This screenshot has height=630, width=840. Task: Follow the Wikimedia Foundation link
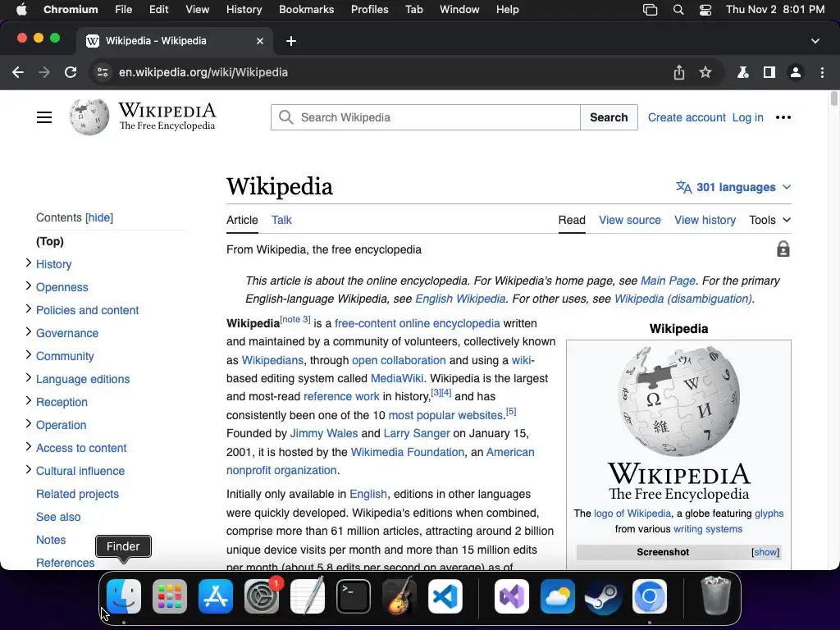tap(407, 452)
